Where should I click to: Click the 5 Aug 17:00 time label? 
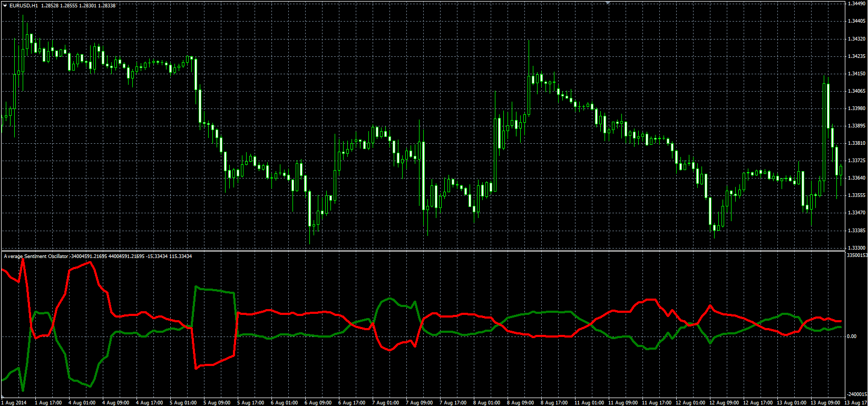[x=250, y=403]
